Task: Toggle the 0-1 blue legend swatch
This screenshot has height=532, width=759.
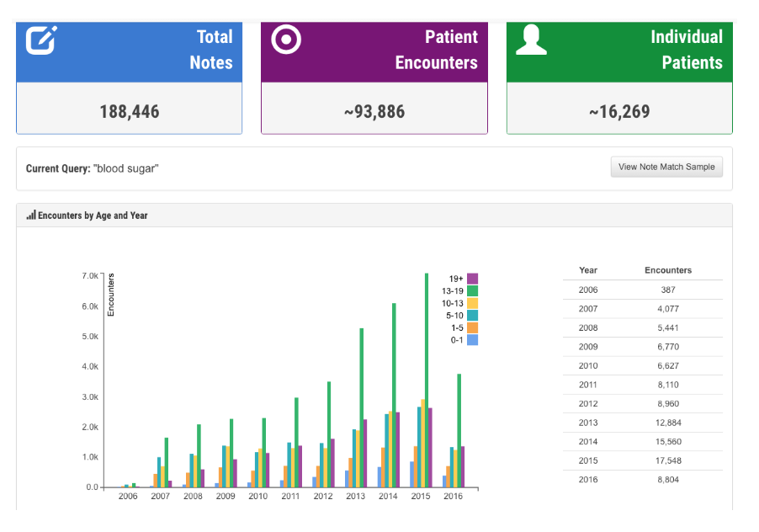Action: 473,340
